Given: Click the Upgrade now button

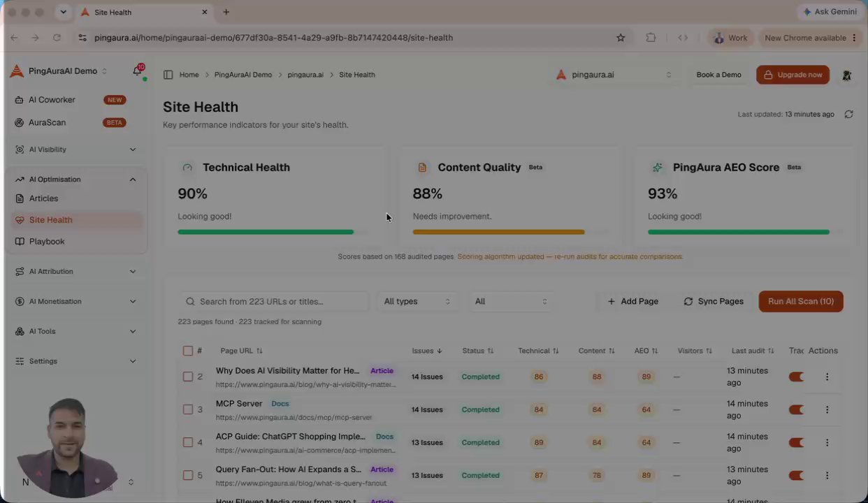Looking at the screenshot, I should point(793,75).
